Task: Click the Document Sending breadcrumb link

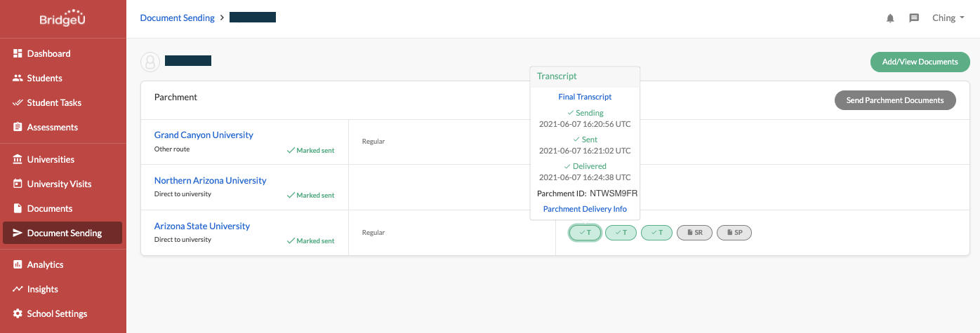Action: 177,18
